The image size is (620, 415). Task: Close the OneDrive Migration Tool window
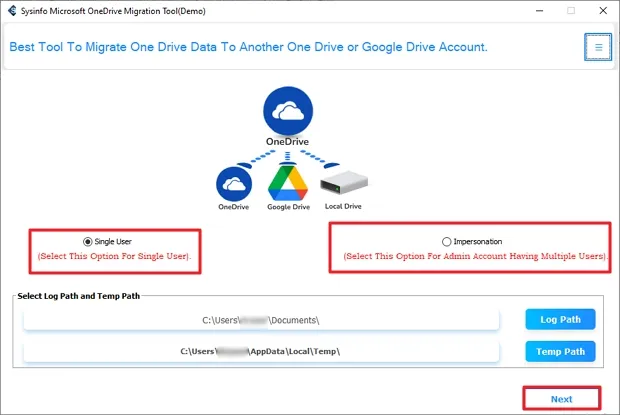[x=603, y=11]
